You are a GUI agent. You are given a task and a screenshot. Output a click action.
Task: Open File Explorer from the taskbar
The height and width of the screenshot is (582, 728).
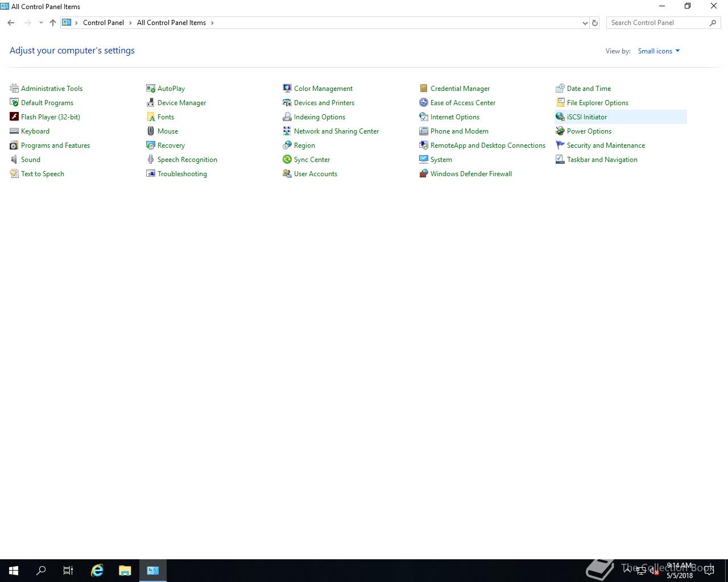pos(125,571)
